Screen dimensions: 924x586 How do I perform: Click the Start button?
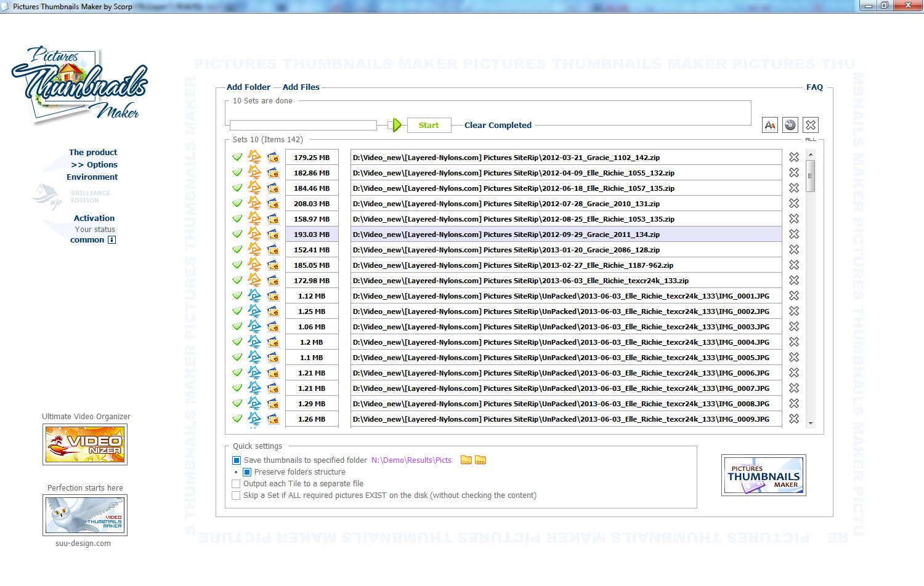429,125
